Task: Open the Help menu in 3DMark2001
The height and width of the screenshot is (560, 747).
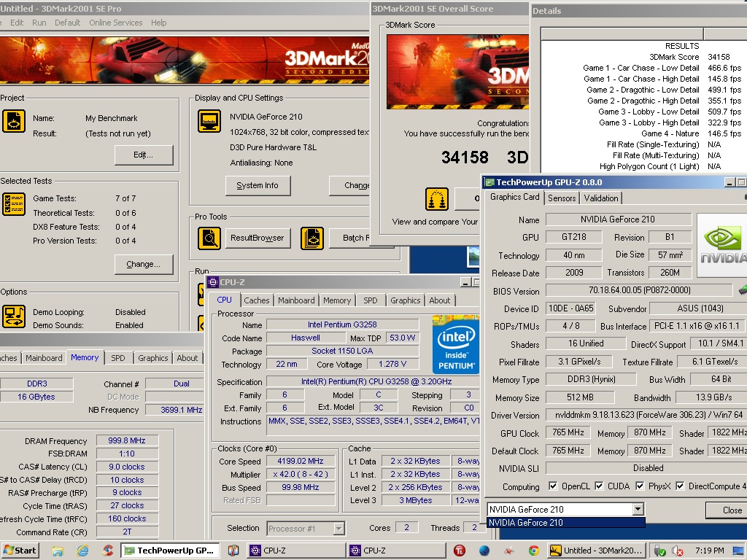Action: click(x=158, y=23)
